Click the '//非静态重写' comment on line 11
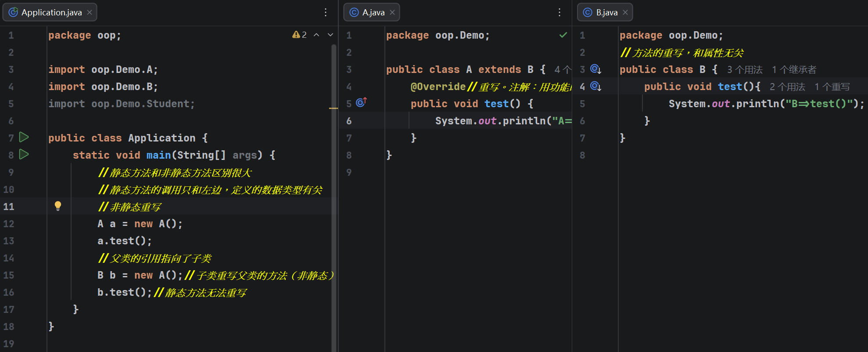 (130, 207)
